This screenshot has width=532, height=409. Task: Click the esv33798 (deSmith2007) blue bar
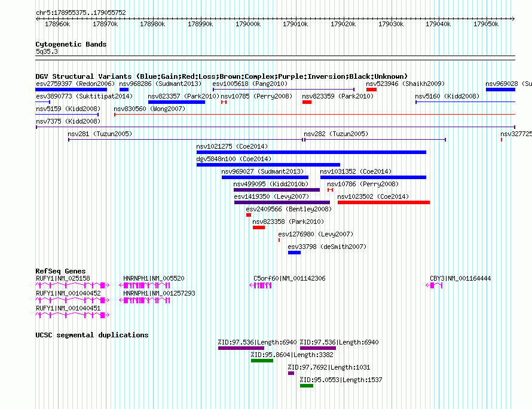[x=294, y=253]
